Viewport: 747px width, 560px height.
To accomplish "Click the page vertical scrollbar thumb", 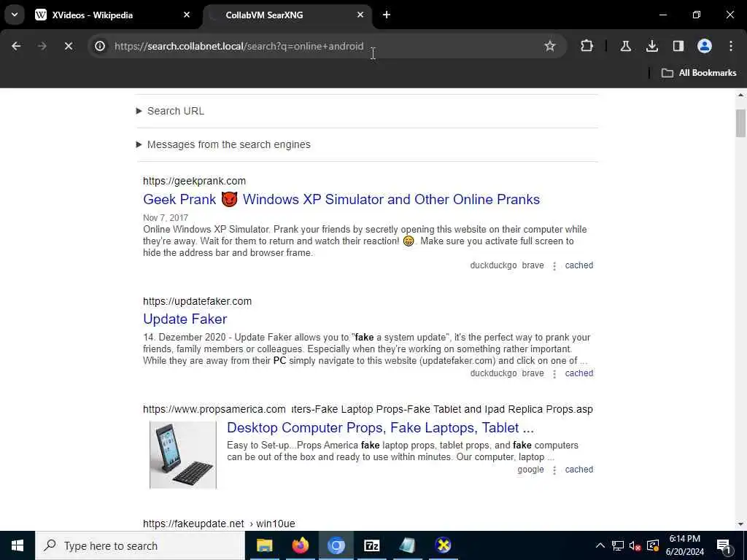I will (740, 122).
